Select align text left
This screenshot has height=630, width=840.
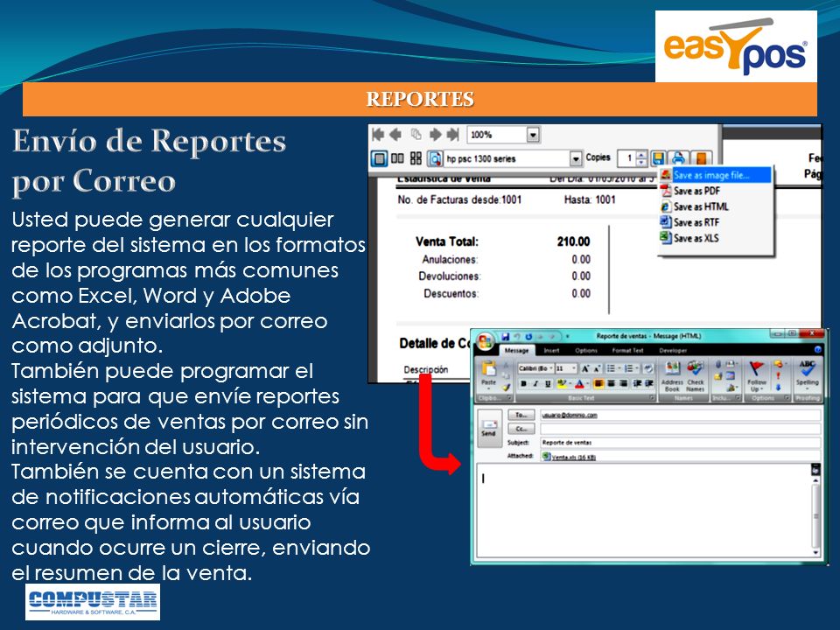click(x=598, y=384)
